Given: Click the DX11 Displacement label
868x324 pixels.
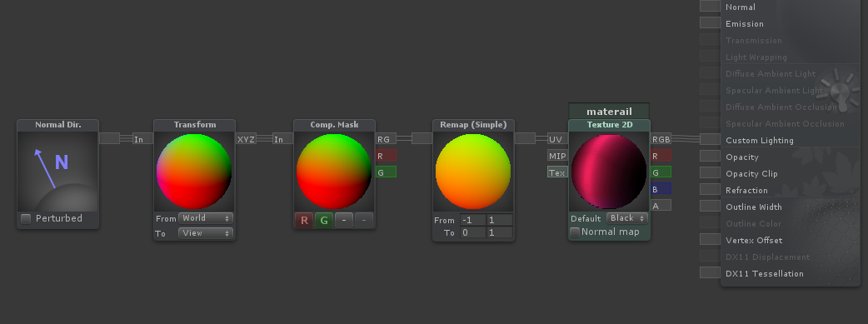Looking at the screenshot, I should tap(768, 257).
